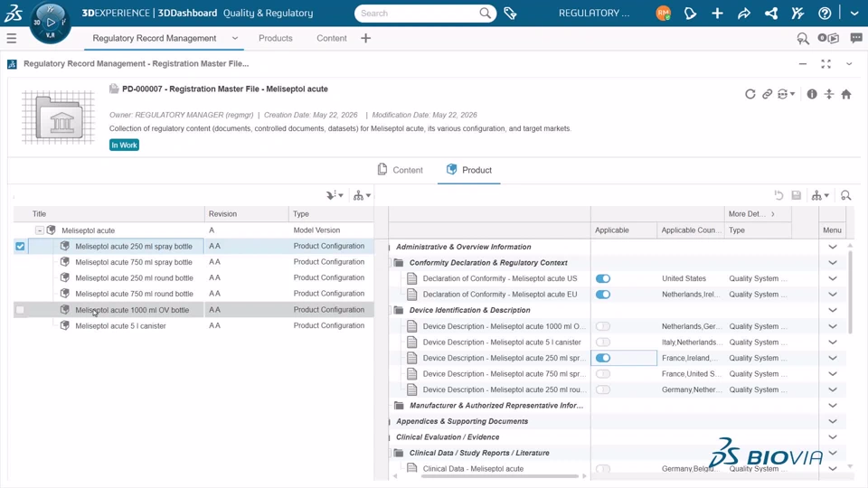Screen dimensions: 868x488
Task: Open the left panel filter dropdown
Action: [335, 195]
